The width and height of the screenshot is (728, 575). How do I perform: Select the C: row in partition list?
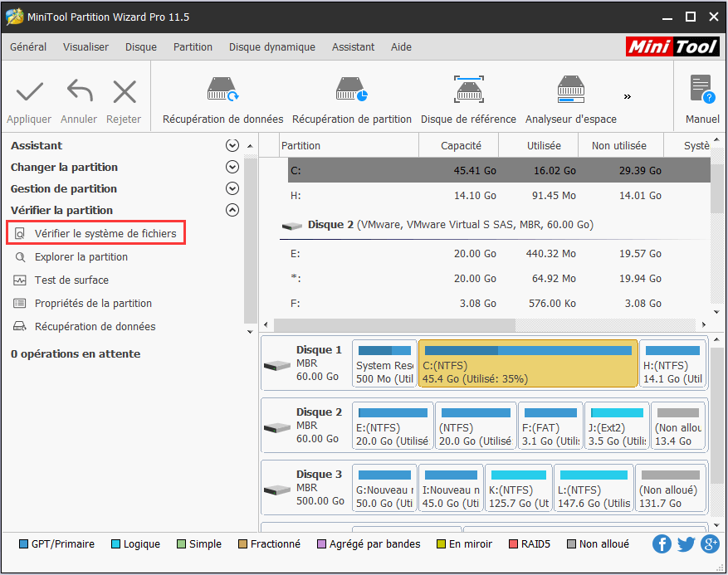click(499, 170)
